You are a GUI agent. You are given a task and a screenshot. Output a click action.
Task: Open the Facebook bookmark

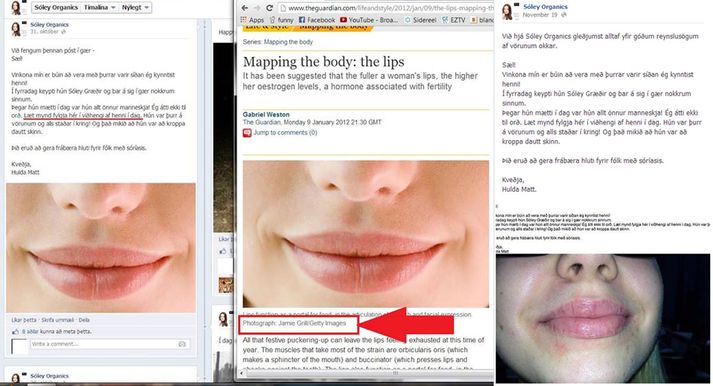click(x=316, y=20)
